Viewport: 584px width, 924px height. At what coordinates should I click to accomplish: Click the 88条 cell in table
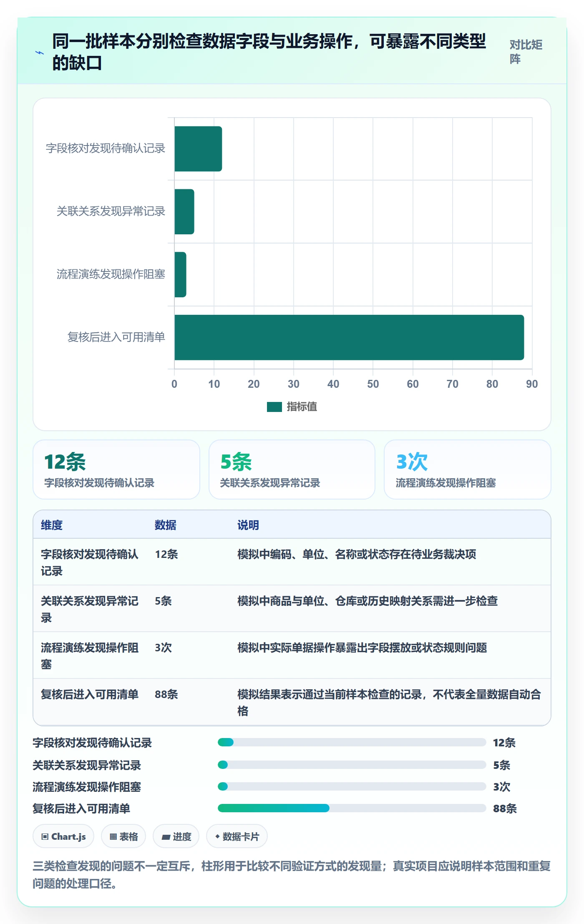tap(166, 694)
